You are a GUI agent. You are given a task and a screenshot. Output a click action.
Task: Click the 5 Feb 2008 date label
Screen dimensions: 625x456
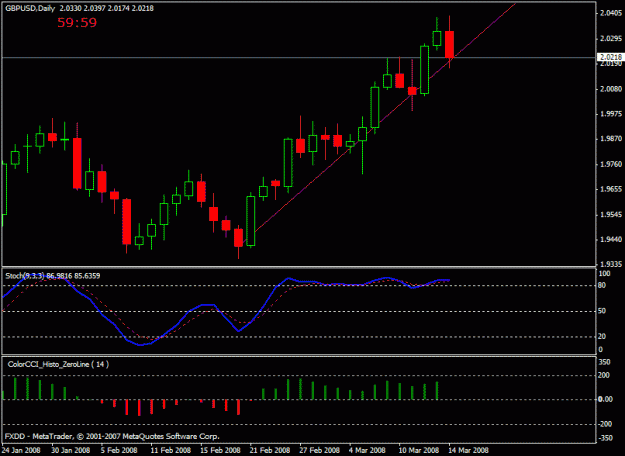(119, 450)
